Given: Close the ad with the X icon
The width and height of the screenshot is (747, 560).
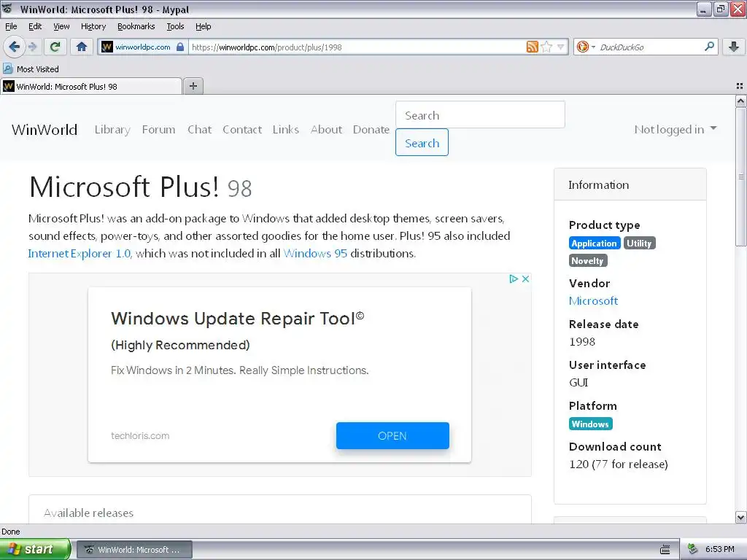Looking at the screenshot, I should (x=525, y=279).
